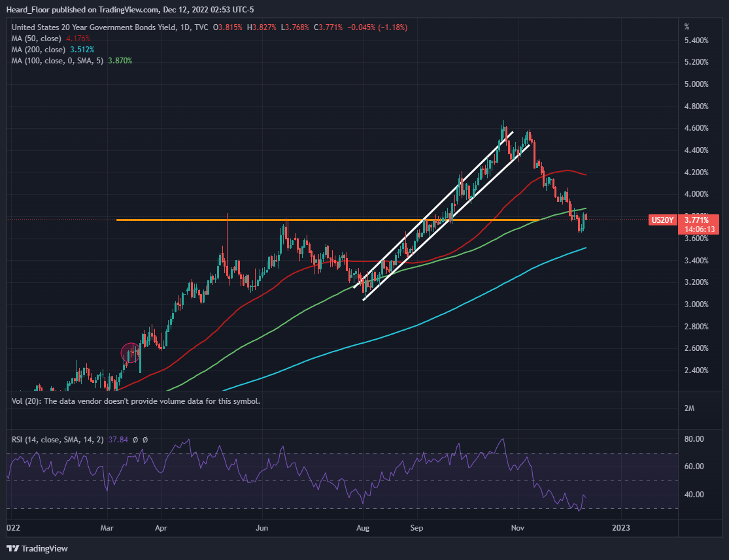Click the 'Sep' time axis label
This screenshot has width=729, height=560.
[x=416, y=528]
